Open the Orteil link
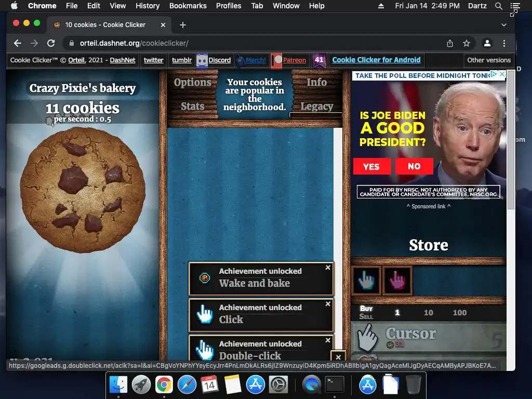 point(76,60)
